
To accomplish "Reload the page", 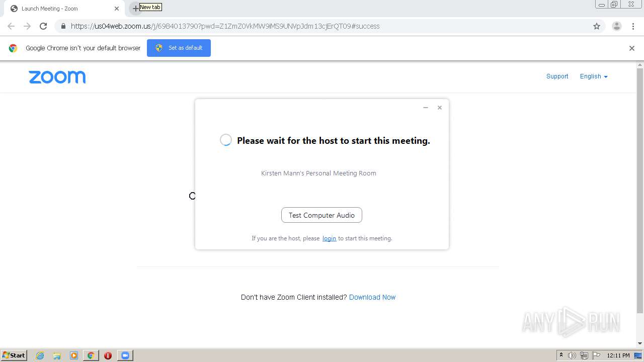I will (43, 26).
